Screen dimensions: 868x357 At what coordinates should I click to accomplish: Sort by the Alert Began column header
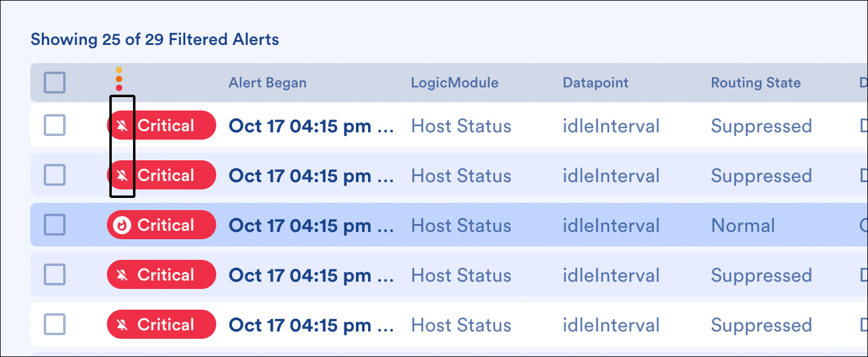267,83
